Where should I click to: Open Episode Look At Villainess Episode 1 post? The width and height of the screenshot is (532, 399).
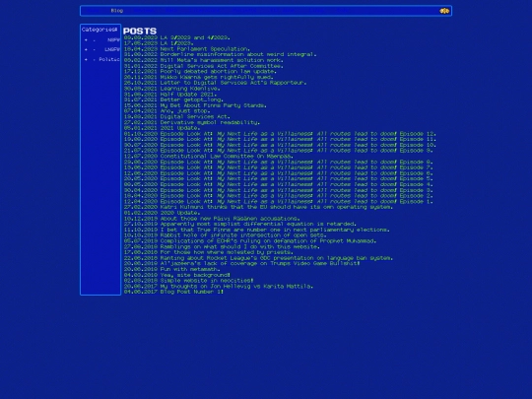tap(297, 202)
